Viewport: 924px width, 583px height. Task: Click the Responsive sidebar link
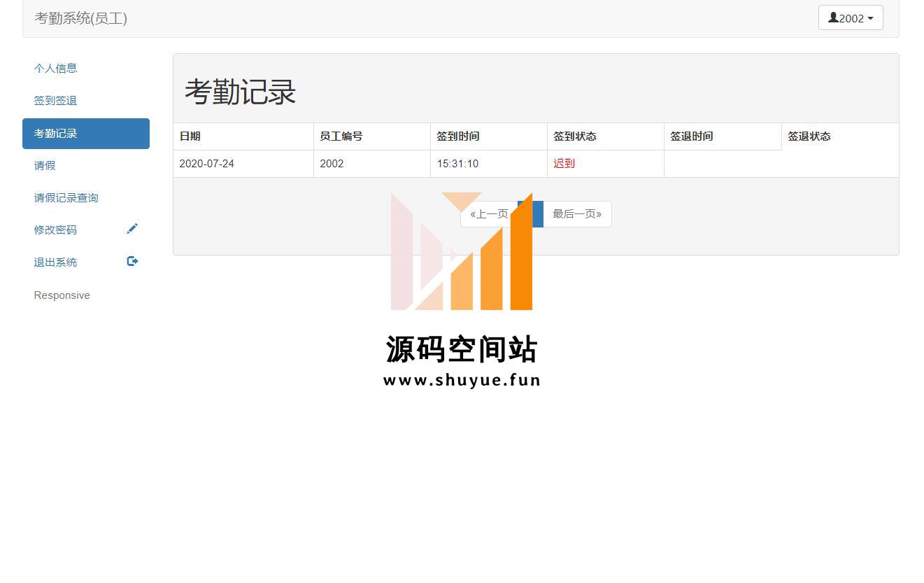(62, 295)
